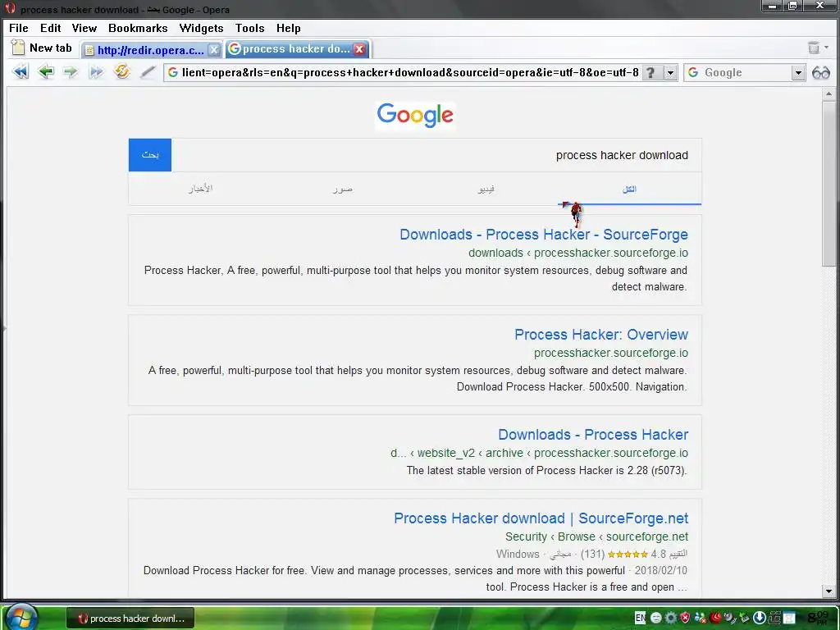This screenshot has width=840, height=630.
Task: Click the hourglass window tray icon
Action: [x=788, y=618]
